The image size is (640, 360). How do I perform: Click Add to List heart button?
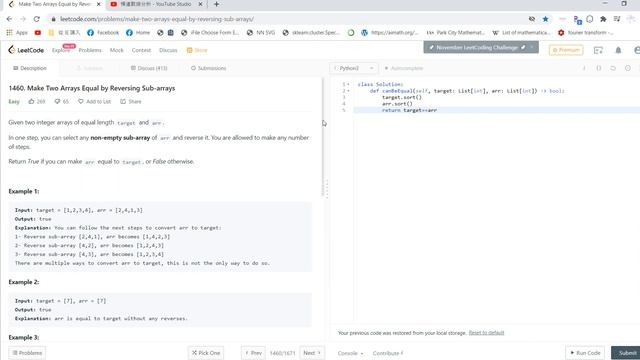94,102
